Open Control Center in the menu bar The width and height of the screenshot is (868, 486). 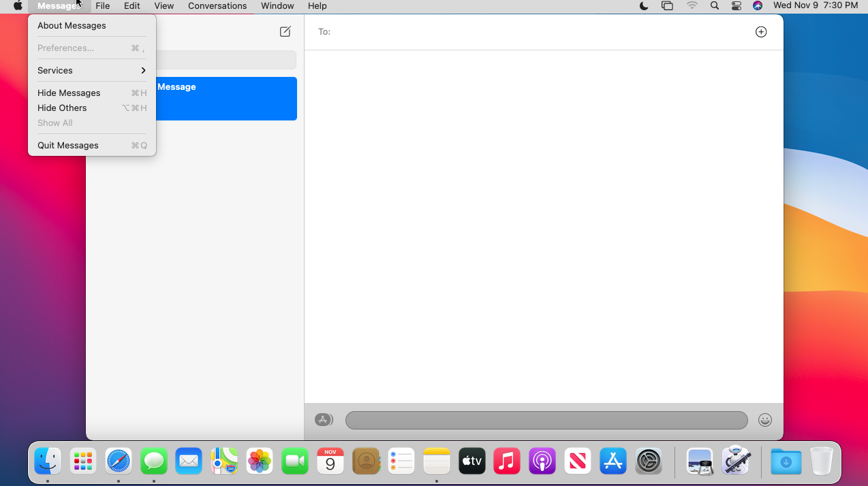[737, 5]
